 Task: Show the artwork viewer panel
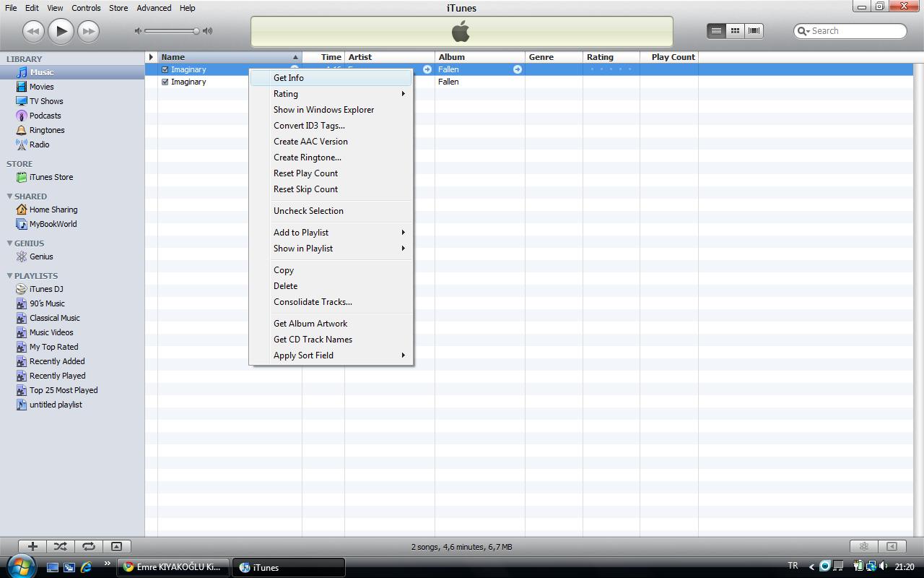[116, 547]
